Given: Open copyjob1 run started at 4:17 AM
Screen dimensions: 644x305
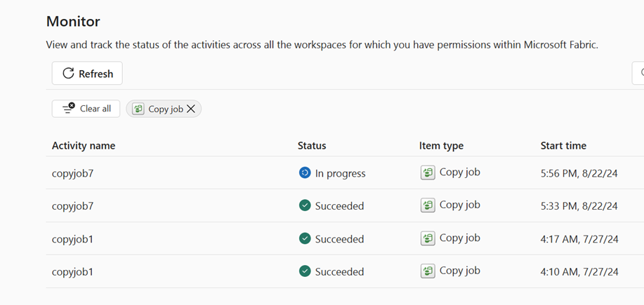Looking at the screenshot, I should point(72,239).
